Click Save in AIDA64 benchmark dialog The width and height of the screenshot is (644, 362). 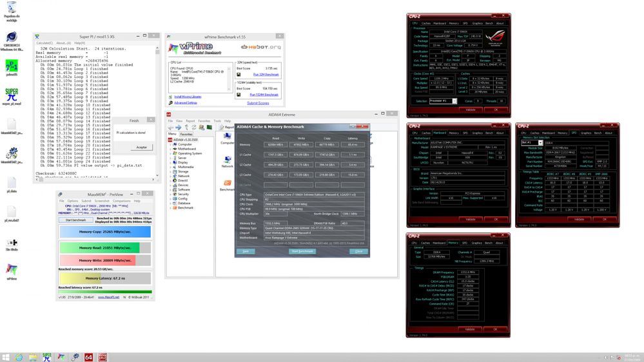click(x=246, y=251)
